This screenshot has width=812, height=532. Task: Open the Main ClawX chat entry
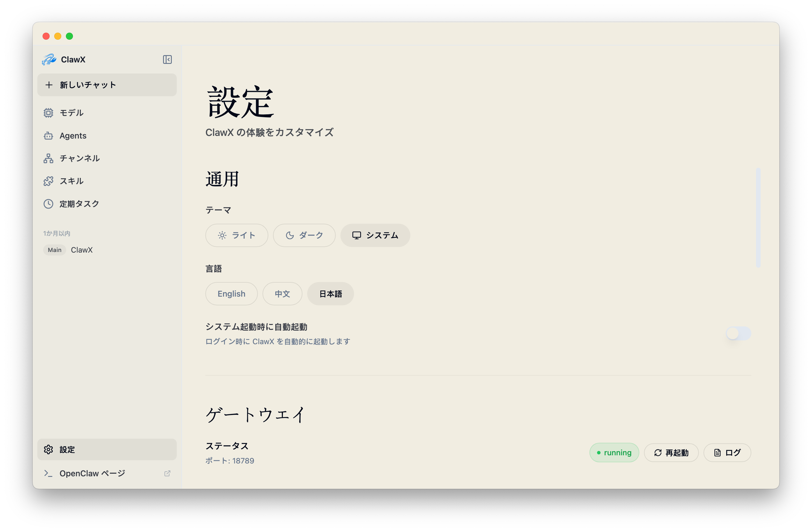coord(81,250)
